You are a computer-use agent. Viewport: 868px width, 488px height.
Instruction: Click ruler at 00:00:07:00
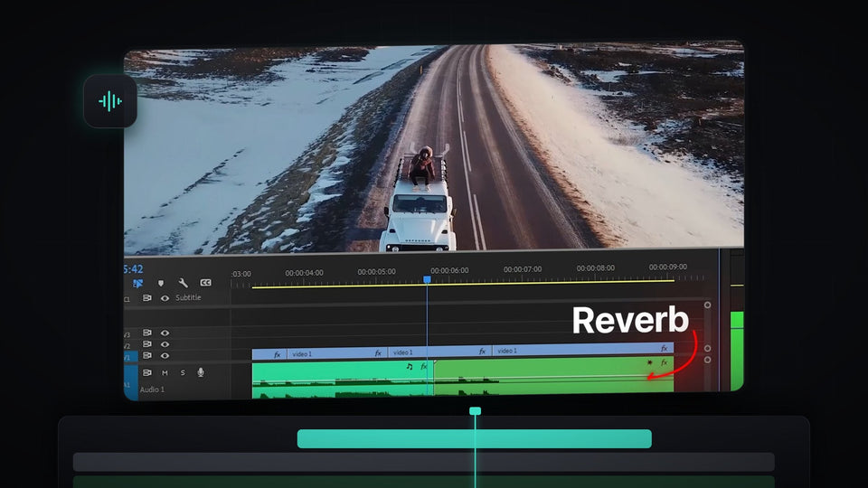523,269
